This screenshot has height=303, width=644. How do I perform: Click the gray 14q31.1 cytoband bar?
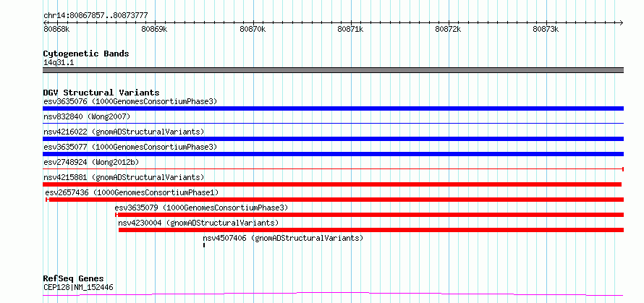[333, 70]
